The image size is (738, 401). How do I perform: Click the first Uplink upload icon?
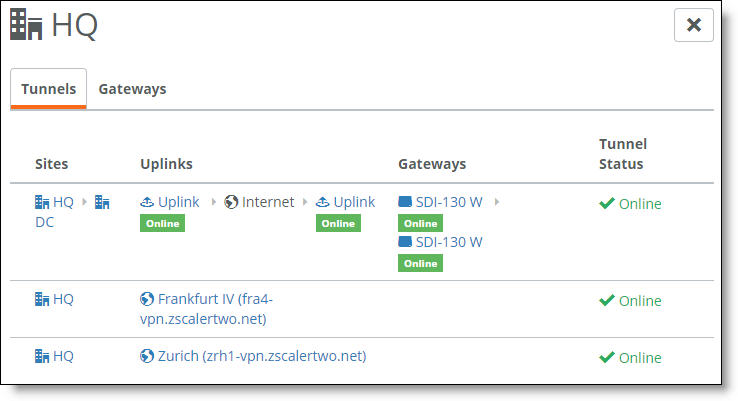(147, 202)
